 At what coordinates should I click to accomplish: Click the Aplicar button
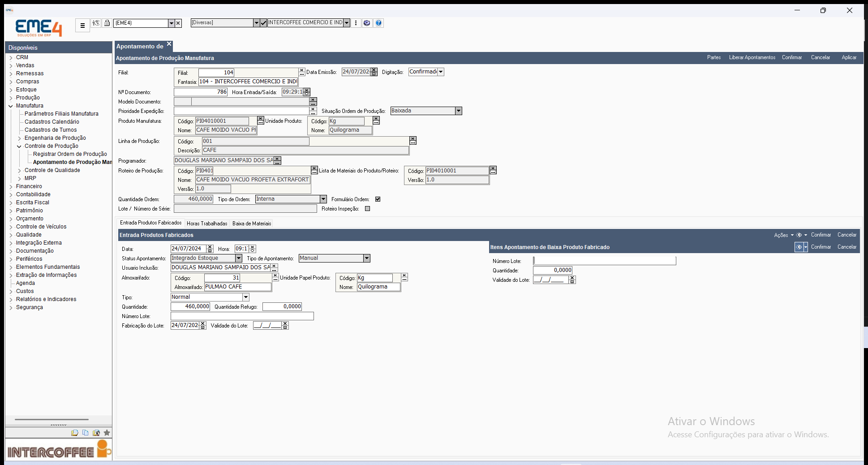pos(849,57)
